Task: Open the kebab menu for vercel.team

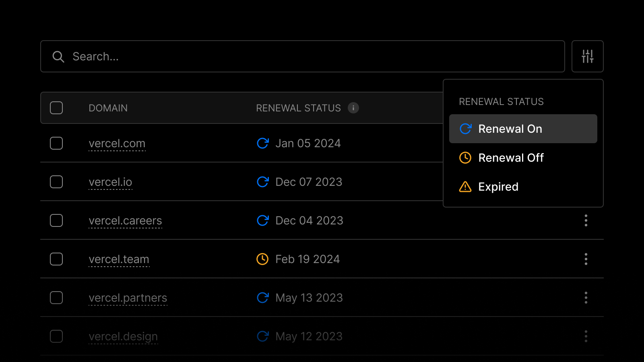Action: 586,259
